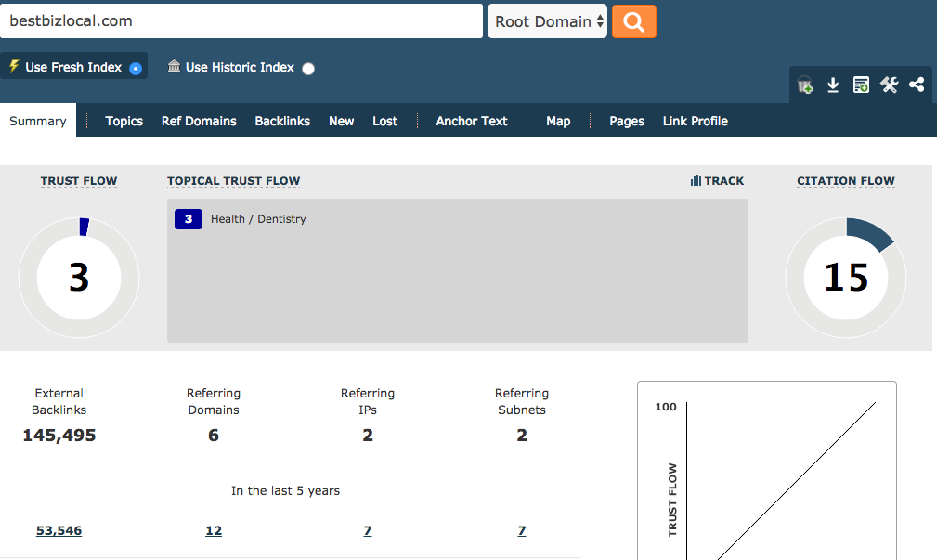
Task: Switch to the Map tab
Action: 558,121
